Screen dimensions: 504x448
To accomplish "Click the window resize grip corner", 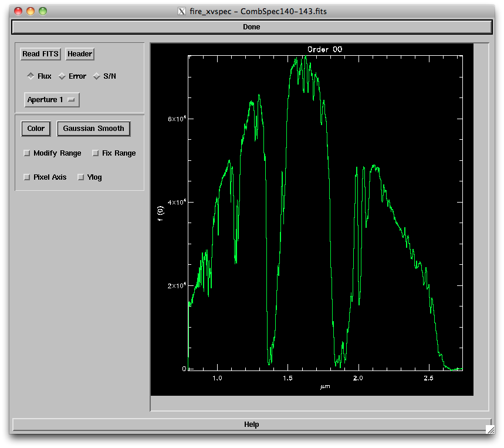I will tap(490, 430).
